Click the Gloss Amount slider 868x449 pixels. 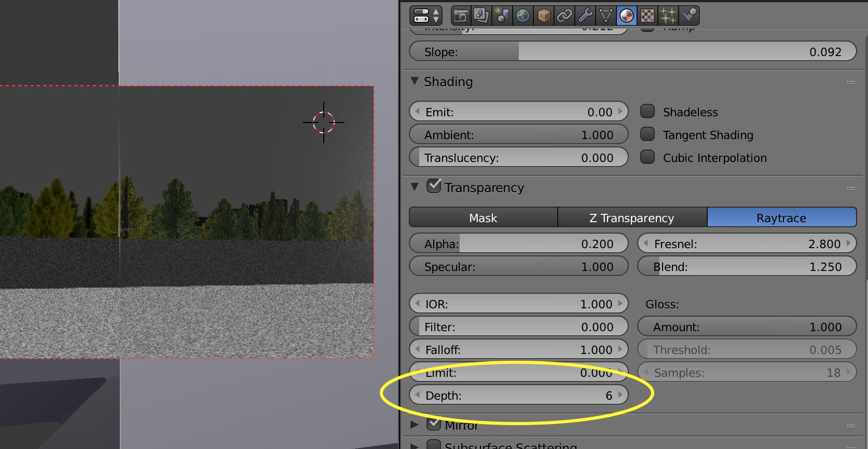click(747, 326)
